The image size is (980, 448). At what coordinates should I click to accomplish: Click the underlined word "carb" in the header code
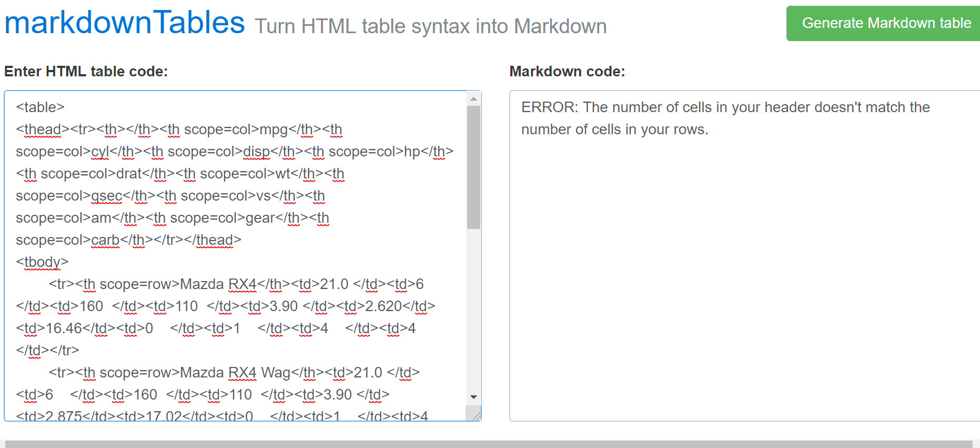105,240
